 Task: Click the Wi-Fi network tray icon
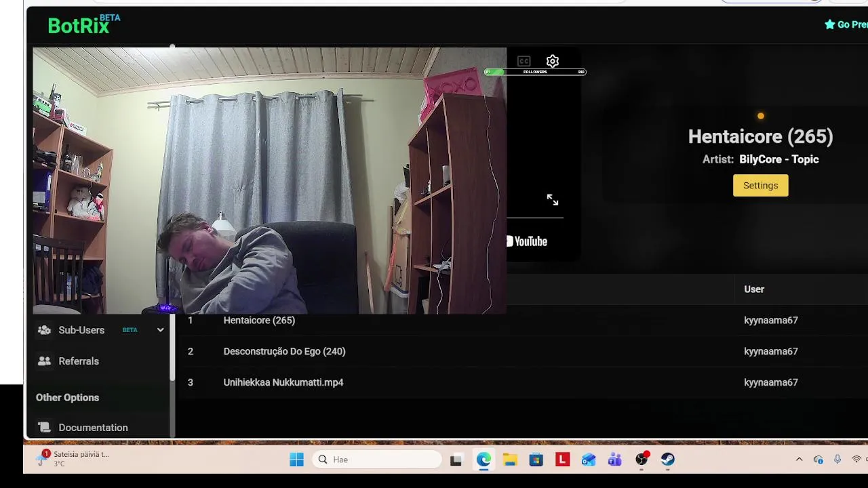856,460
